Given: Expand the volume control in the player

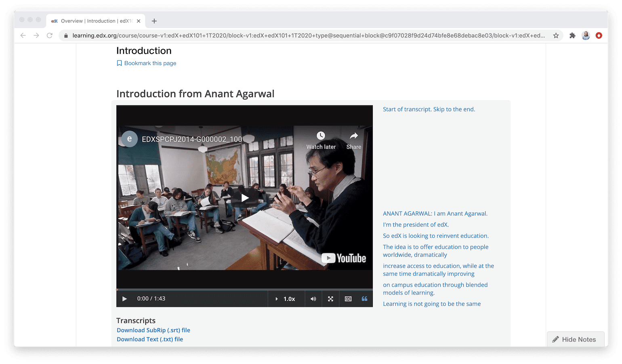Looking at the screenshot, I should pyautogui.click(x=313, y=299).
